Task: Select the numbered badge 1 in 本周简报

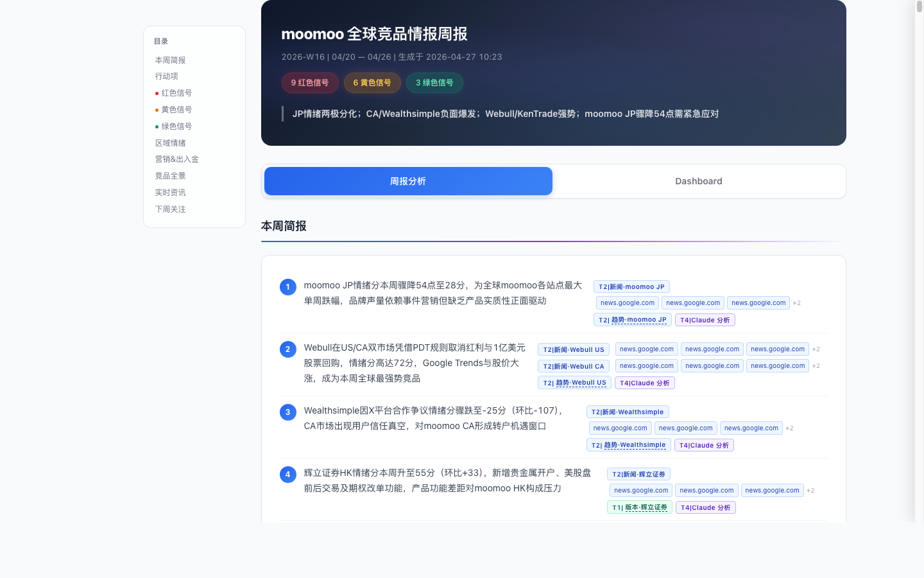Action: (287, 287)
